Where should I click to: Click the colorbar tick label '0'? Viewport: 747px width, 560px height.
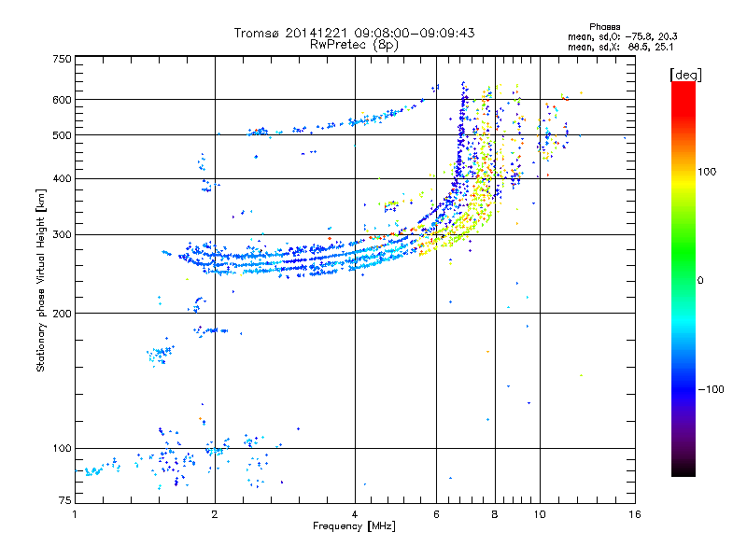700,281
